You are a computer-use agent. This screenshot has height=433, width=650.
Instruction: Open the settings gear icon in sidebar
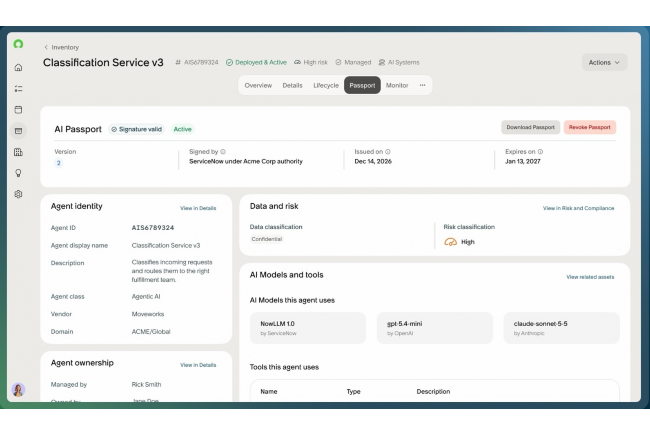coord(18,194)
